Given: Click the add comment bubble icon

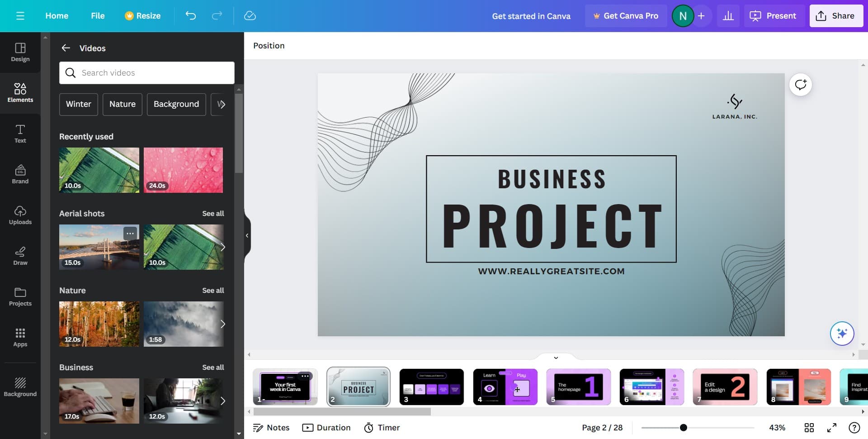Looking at the screenshot, I should pos(800,85).
